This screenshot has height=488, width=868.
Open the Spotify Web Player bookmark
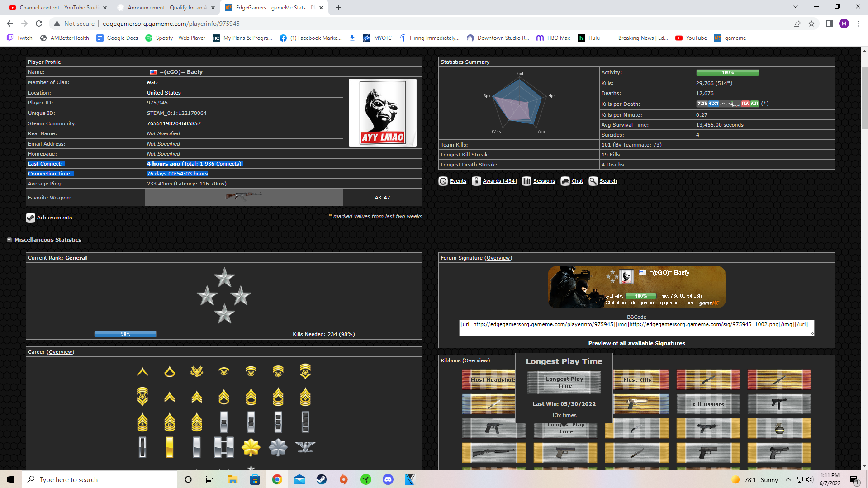click(175, 38)
